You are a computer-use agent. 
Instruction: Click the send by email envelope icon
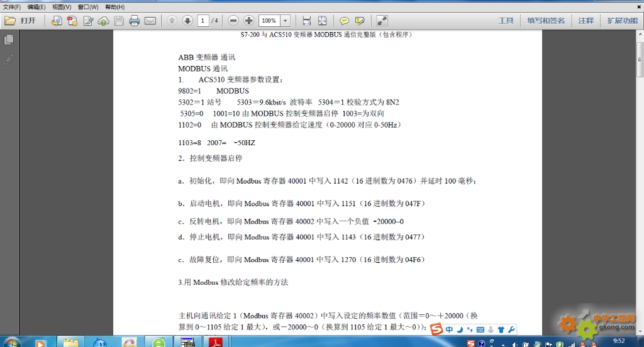150,21
